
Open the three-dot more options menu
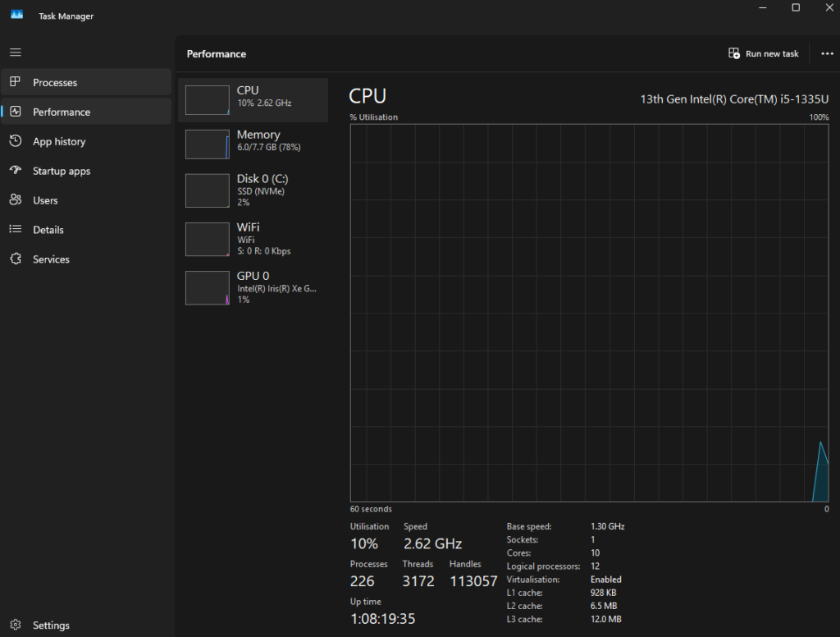click(x=827, y=53)
